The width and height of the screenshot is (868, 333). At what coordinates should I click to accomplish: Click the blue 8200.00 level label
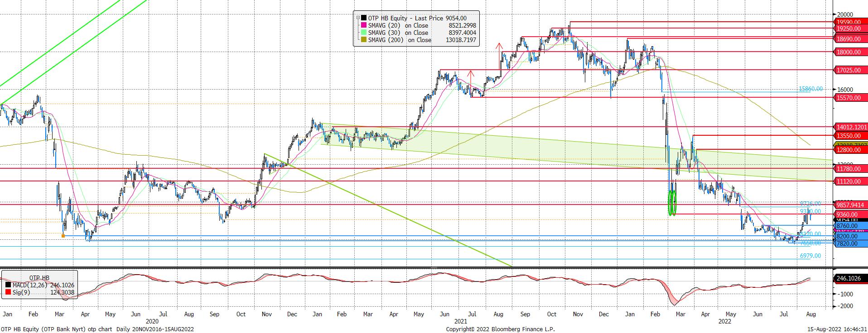coord(850,236)
